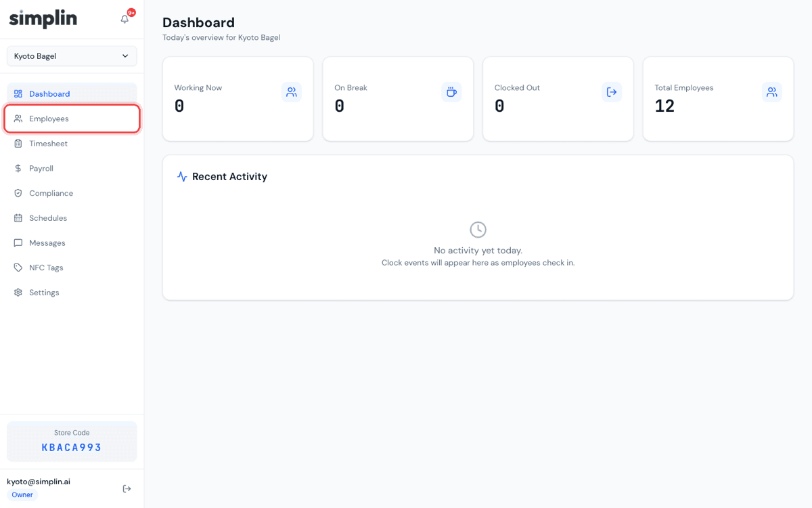The image size is (812, 508).
Task: Go to Dashboard in the sidebar
Action: [72, 94]
